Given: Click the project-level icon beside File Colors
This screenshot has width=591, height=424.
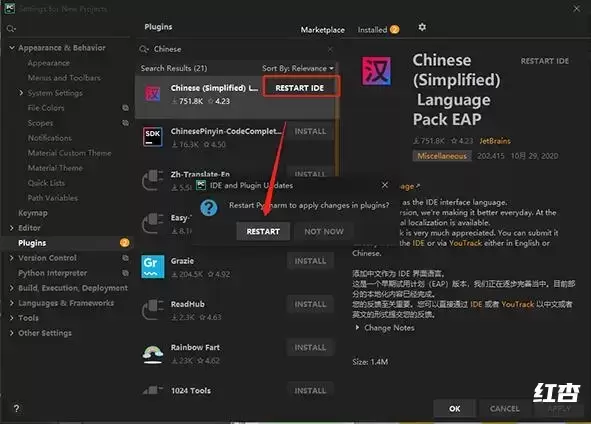Looking at the screenshot, I should tap(125, 108).
